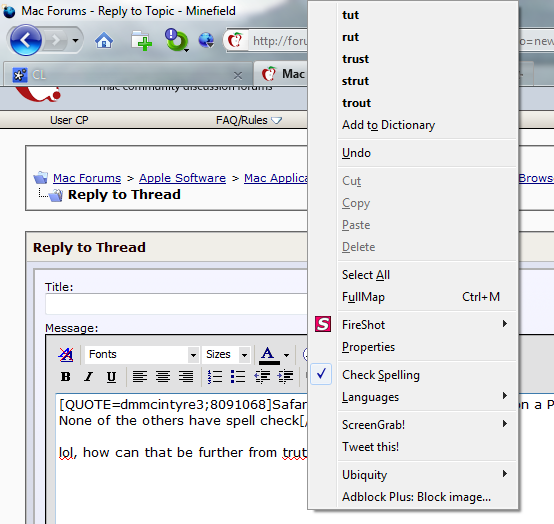Align text left
554x524 pixels.
coord(140,377)
